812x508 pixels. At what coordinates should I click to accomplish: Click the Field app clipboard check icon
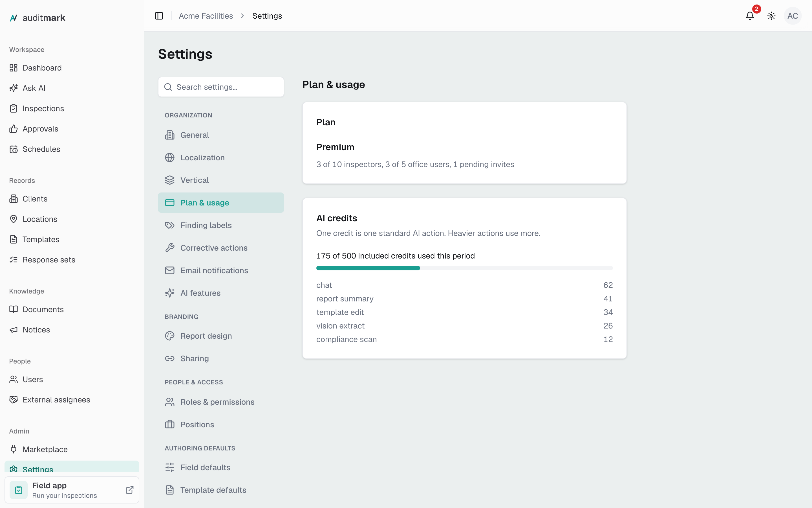pos(19,490)
